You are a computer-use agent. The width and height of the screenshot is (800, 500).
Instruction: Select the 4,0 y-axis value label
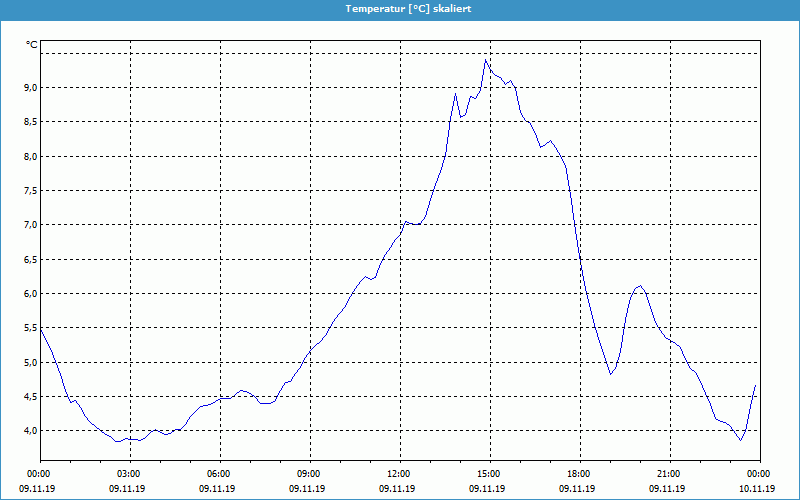pos(30,431)
